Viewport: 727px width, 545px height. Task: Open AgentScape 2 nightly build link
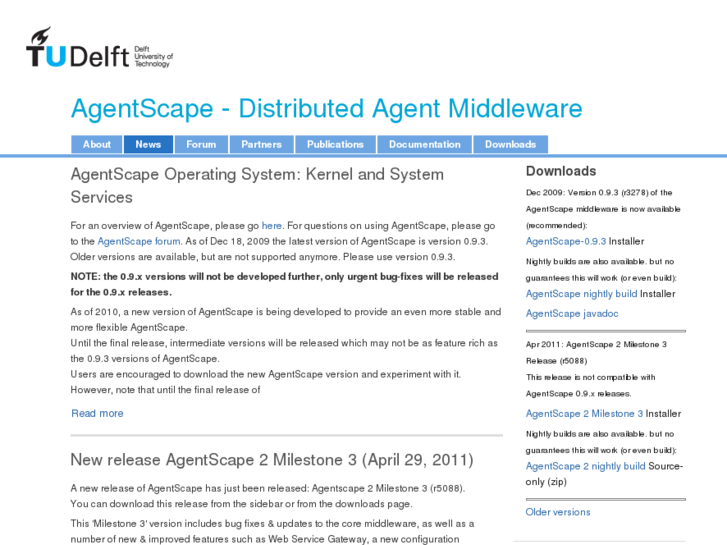[585, 466]
